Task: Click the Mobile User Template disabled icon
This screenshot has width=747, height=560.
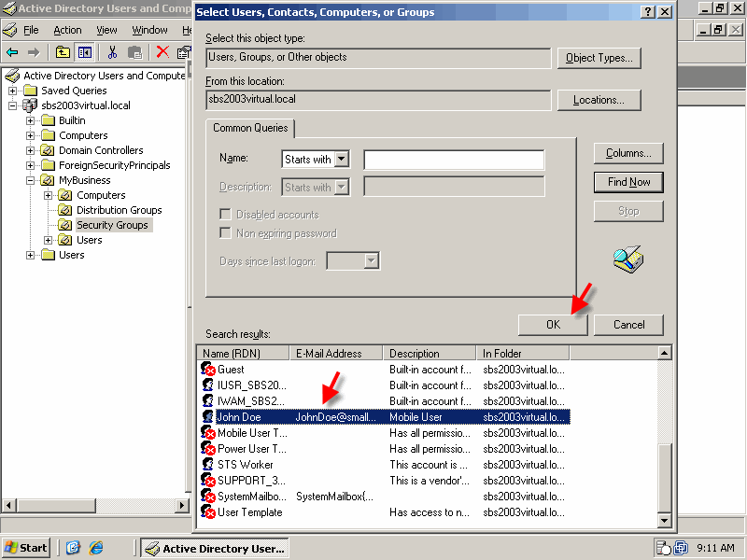Action: (x=208, y=432)
